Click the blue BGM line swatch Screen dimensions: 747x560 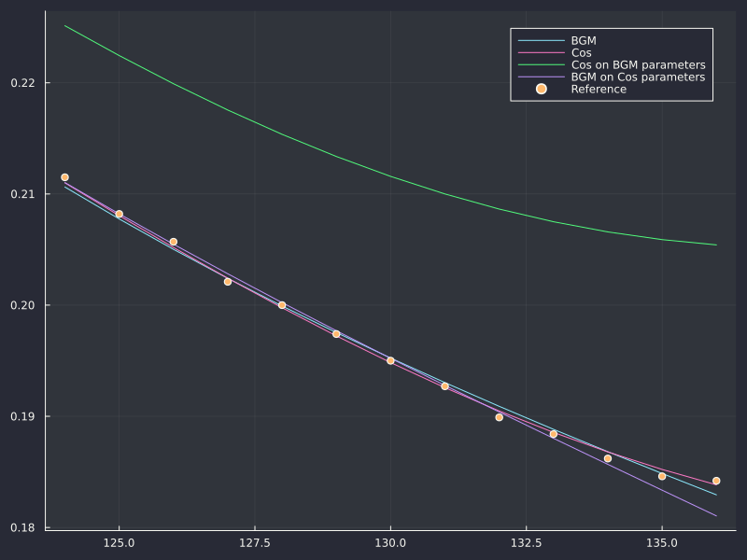(x=542, y=40)
